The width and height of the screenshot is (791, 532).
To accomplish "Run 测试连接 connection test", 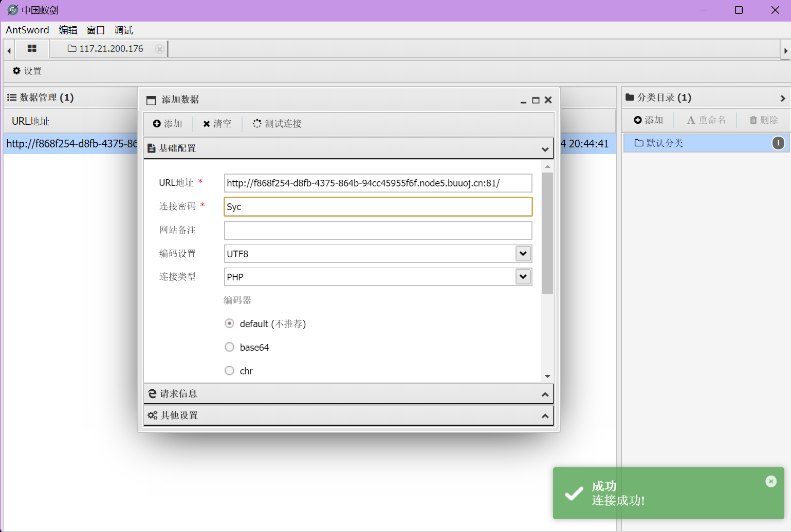I will tap(277, 124).
